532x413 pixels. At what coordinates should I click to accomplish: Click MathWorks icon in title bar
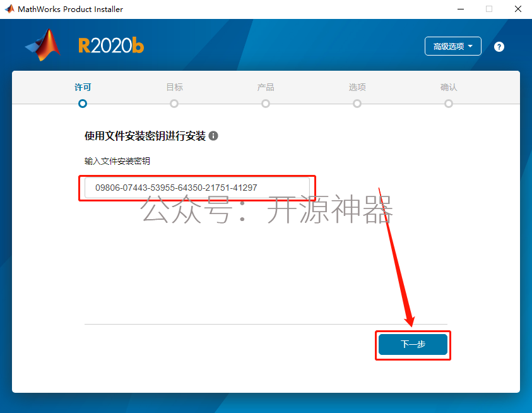click(x=9, y=9)
